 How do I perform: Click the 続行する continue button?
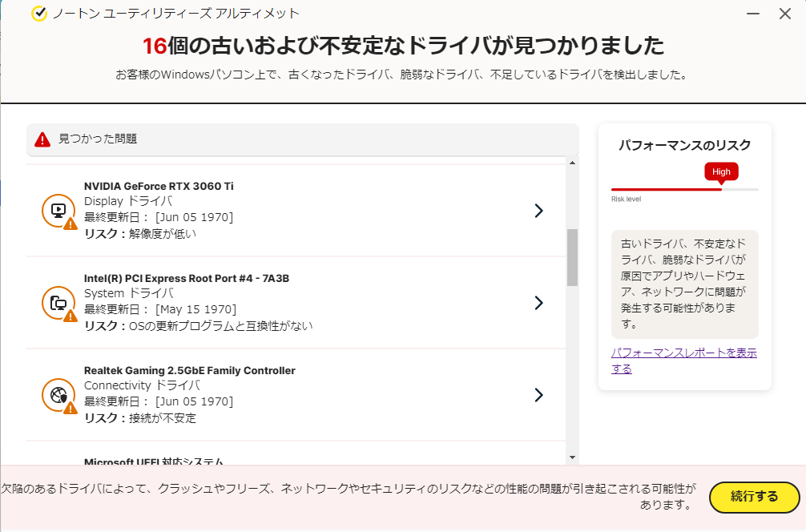(x=754, y=497)
